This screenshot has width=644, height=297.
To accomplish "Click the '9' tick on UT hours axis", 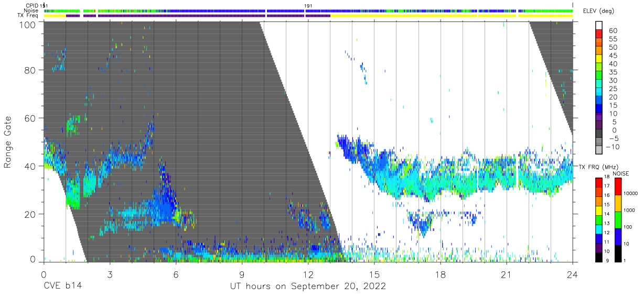I will (x=242, y=274).
